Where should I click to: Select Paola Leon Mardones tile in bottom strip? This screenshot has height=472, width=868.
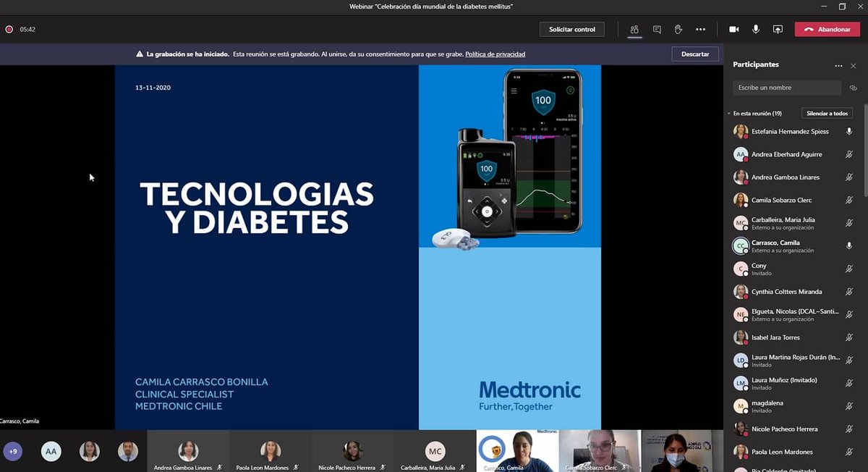click(271, 451)
